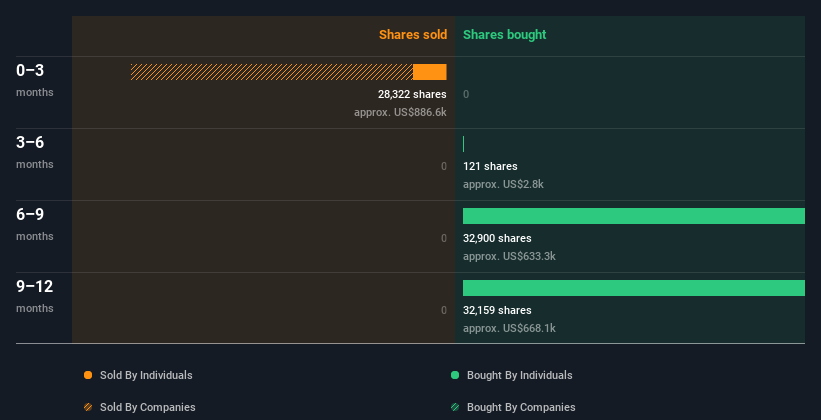This screenshot has width=821, height=420.
Task: Select the Bought By Individuals legend label
Action: coord(519,375)
